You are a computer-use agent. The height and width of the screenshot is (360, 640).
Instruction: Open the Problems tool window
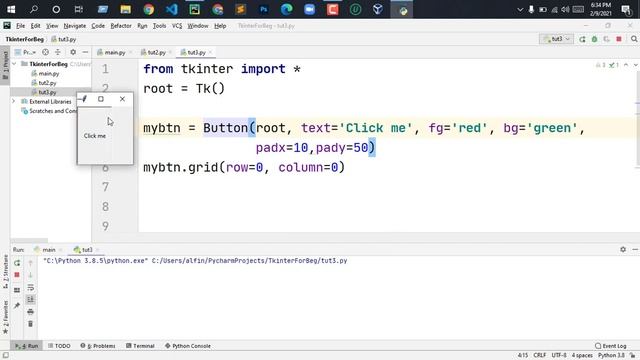pyautogui.click(x=98, y=346)
